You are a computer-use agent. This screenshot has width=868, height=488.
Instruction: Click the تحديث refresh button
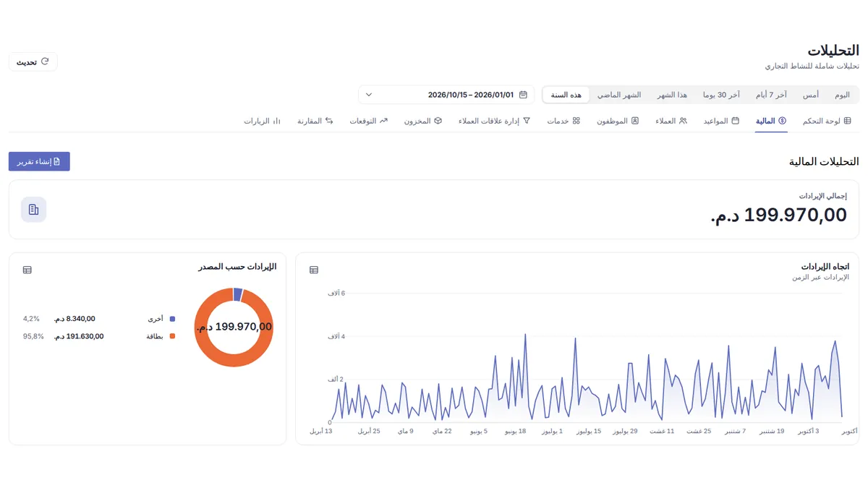click(33, 61)
